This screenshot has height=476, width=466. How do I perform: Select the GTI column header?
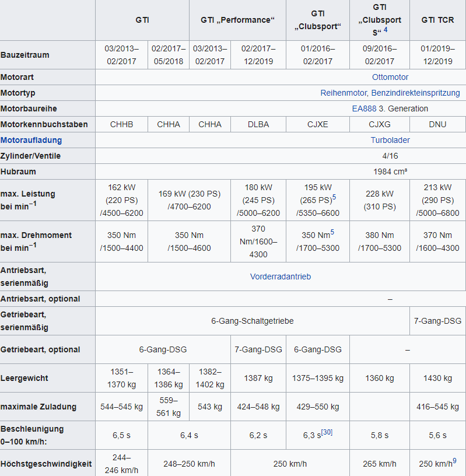pos(142,20)
